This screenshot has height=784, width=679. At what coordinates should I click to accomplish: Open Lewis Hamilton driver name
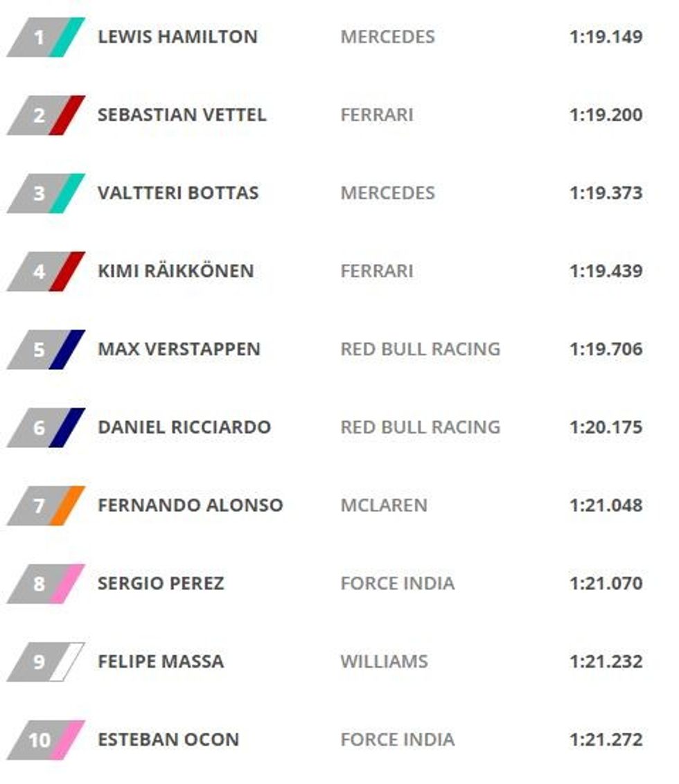pyautogui.click(x=177, y=37)
